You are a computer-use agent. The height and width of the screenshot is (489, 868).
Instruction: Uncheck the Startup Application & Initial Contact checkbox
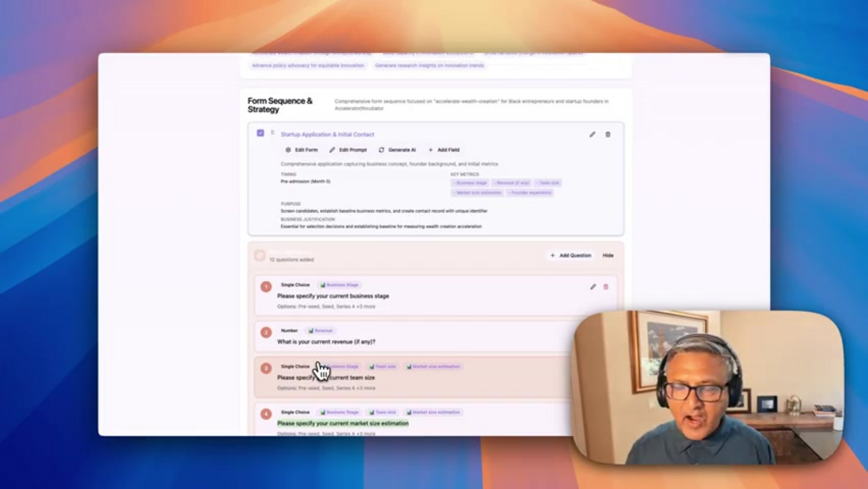(260, 133)
